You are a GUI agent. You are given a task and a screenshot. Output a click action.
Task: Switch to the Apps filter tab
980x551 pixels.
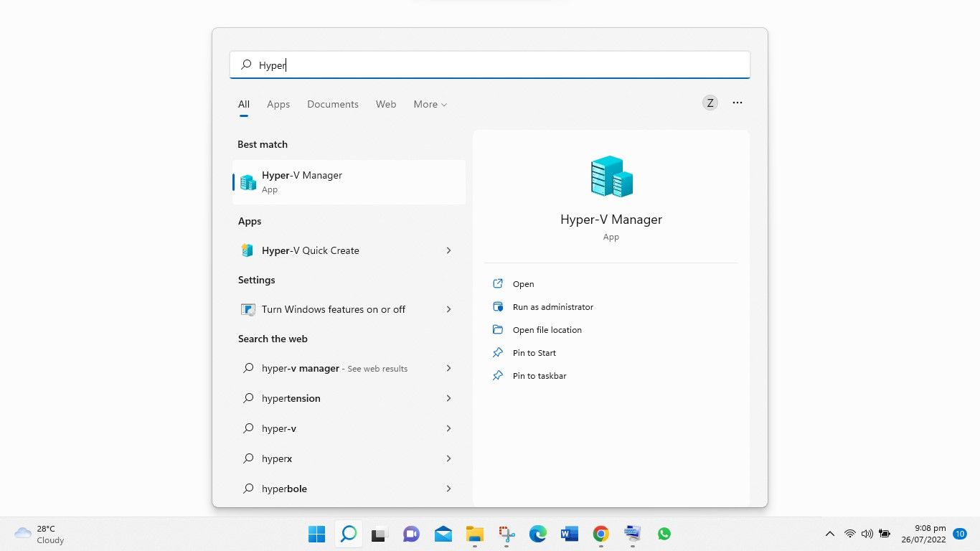278,104
